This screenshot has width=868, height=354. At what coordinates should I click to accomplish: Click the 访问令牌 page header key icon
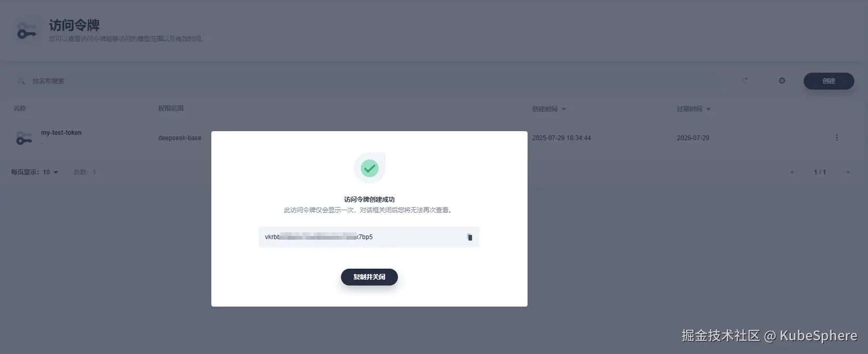tap(26, 31)
